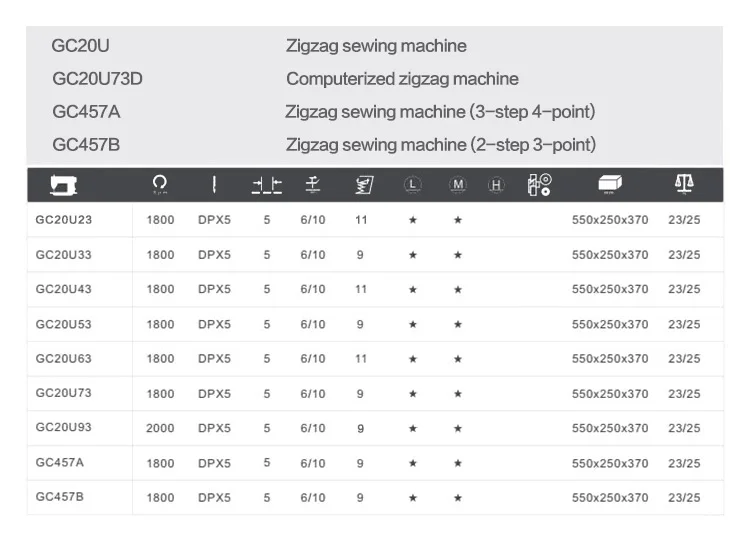Click the circled L light-material icon
The image size is (750, 544).
pyautogui.click(x=412, y=184)
